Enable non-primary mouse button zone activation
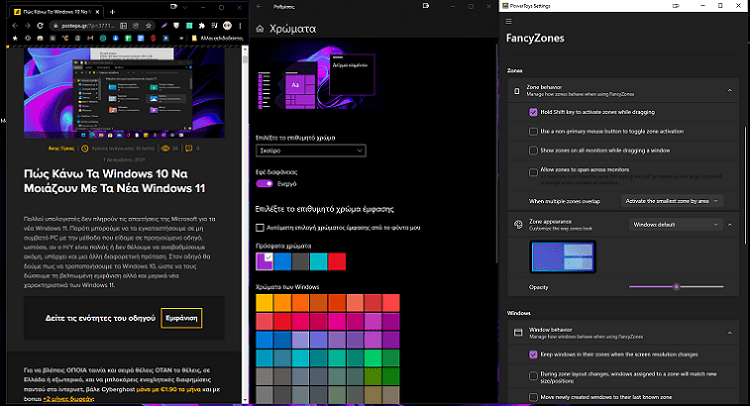This screenshot has width=750, height=406. point(533,132)
